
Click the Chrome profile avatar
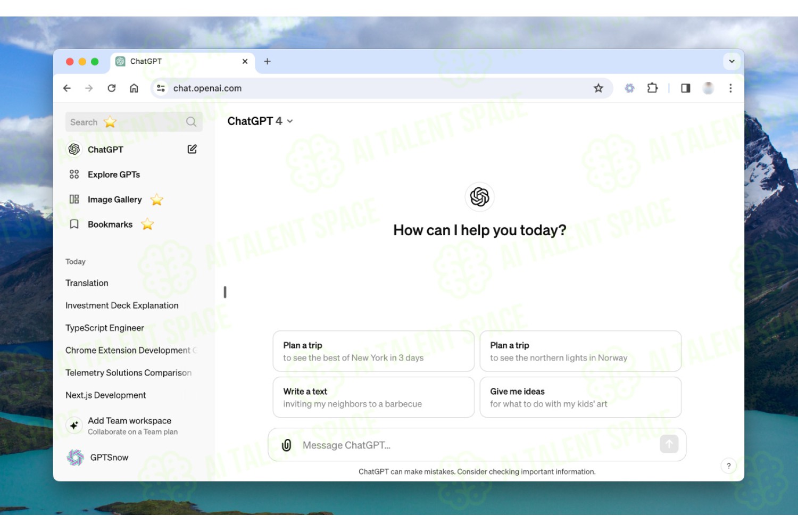pyautogui.click(x=708, y=88)
